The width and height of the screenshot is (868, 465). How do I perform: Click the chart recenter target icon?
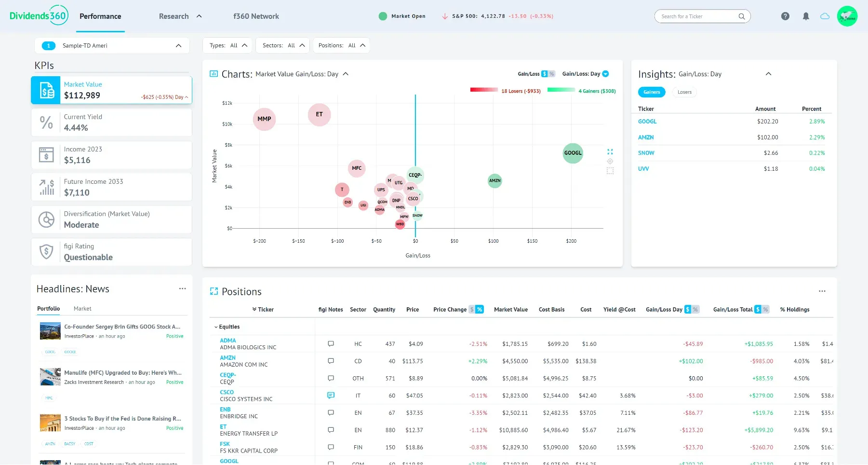(610, 161)
